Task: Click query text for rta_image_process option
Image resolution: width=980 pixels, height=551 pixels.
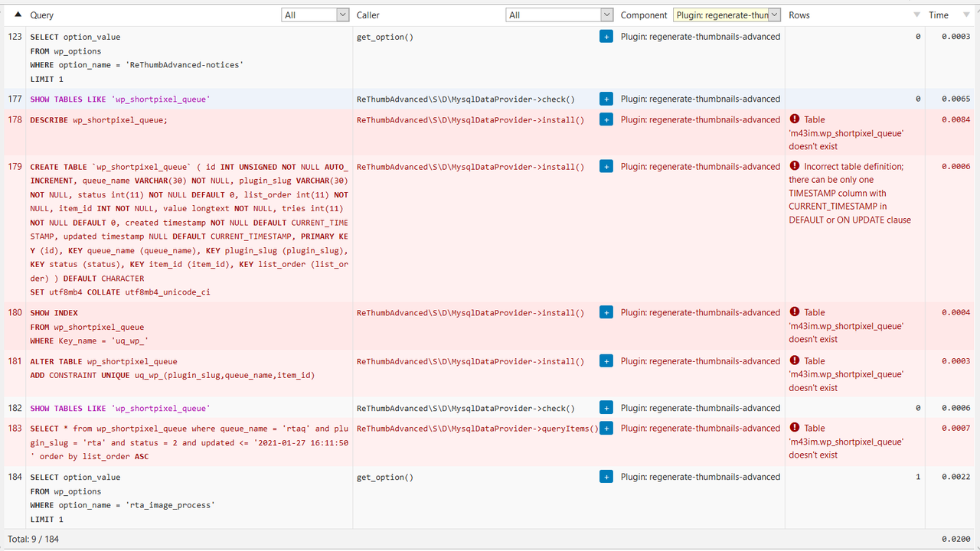Action: click(122, 498)
